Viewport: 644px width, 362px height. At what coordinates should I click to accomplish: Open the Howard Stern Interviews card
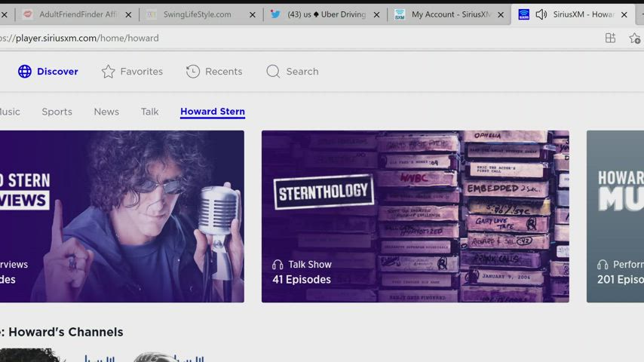tap(122, 216)
